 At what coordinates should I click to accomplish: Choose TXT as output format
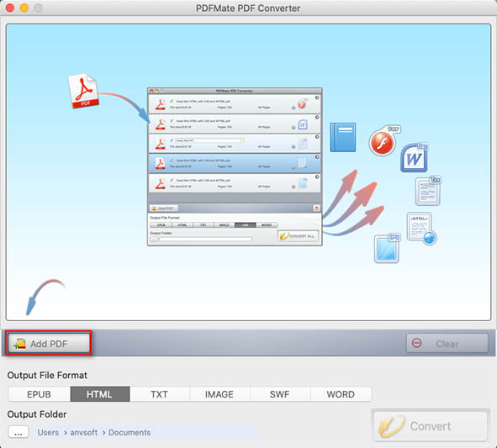[160, 394]
